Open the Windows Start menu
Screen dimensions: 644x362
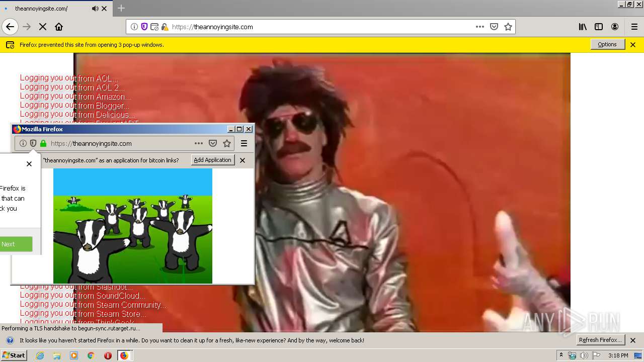14,355
